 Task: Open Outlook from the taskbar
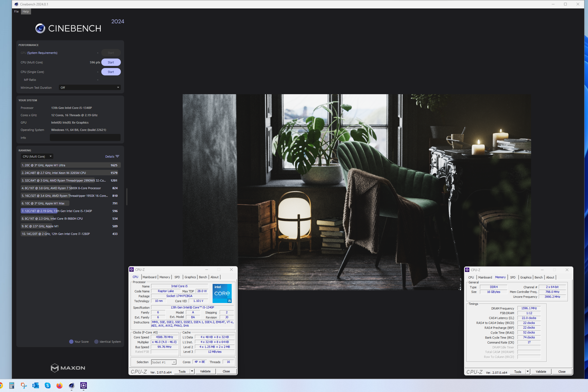click(36, 385)
